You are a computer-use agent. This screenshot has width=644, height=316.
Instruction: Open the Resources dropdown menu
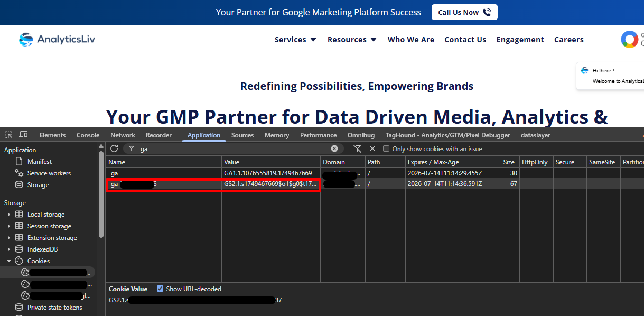pyautogui.click(x=352, y=40)
